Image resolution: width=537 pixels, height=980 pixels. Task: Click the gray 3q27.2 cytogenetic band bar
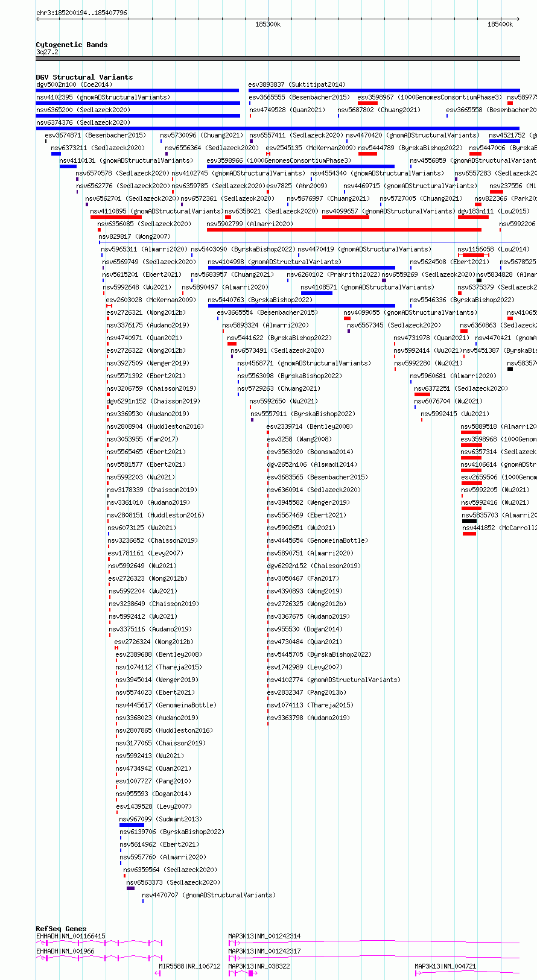pos(278,58)
